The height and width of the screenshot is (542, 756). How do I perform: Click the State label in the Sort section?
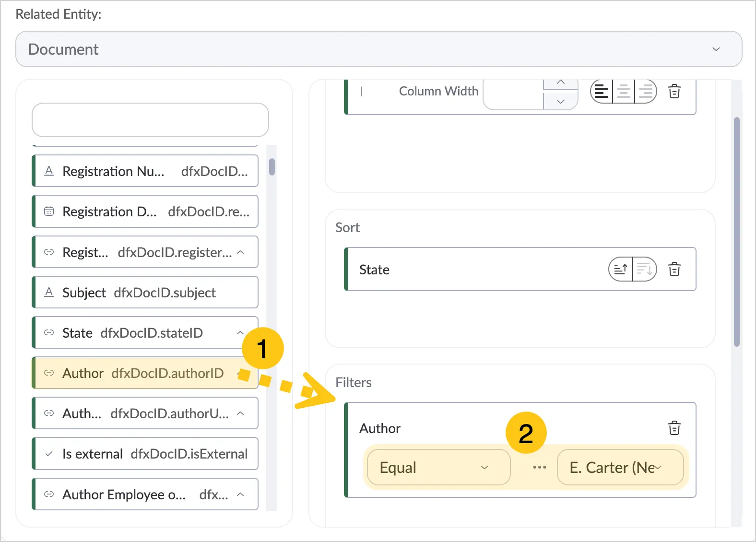pyautogui.click(x=374, y=270)
